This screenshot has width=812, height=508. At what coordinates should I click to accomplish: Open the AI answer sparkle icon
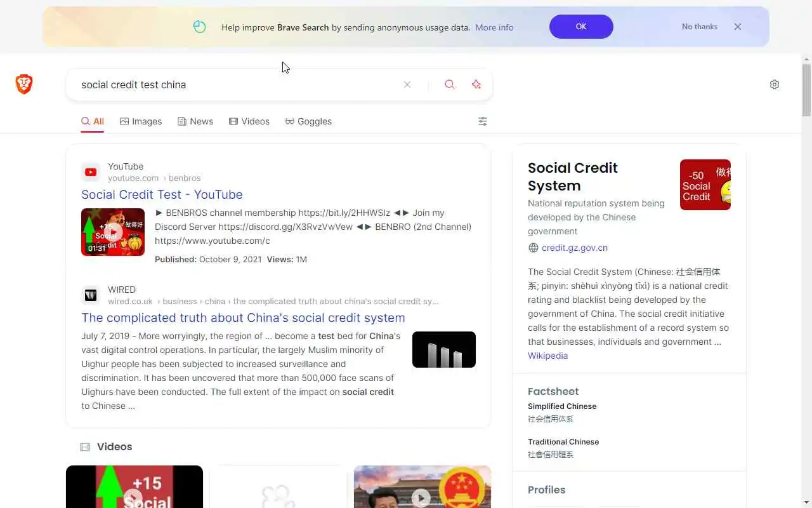pos(476,84)
